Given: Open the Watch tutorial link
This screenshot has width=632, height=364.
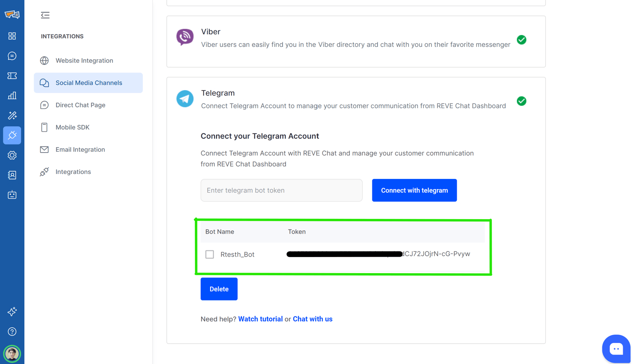Looking at the screenshot, I should 260,319.
